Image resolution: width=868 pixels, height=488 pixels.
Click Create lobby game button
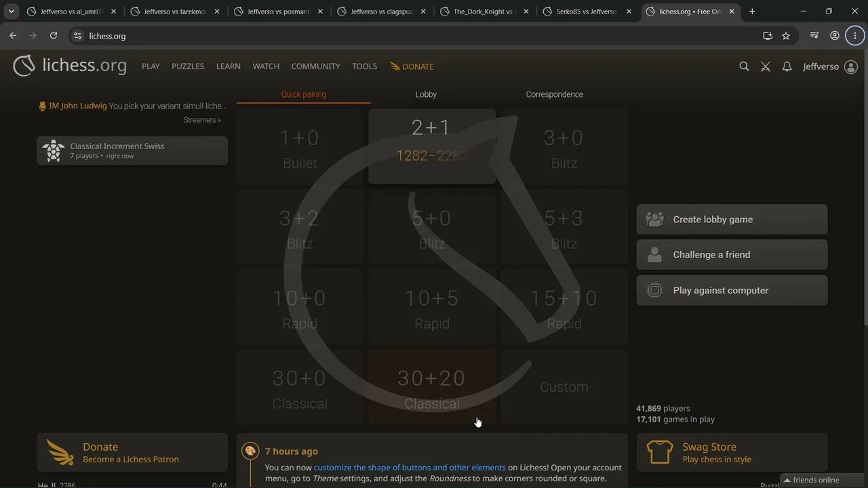pyautogui.click(x=732, y=220)
